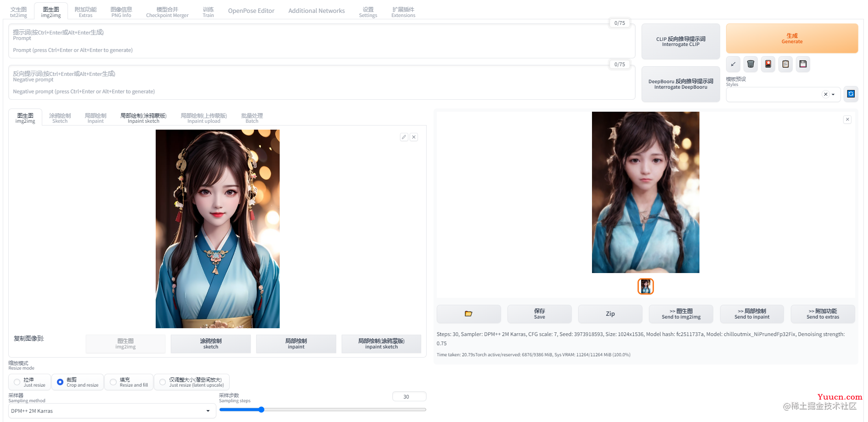
Task: Click the clipboard icon to apply selected styles
Action: (785, 64)
